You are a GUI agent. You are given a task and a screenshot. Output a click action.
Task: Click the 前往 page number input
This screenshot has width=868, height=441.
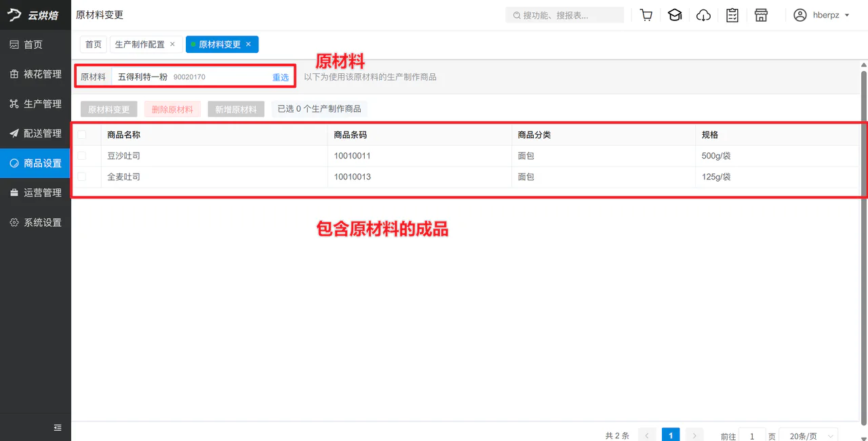click(x=752, y=436)
